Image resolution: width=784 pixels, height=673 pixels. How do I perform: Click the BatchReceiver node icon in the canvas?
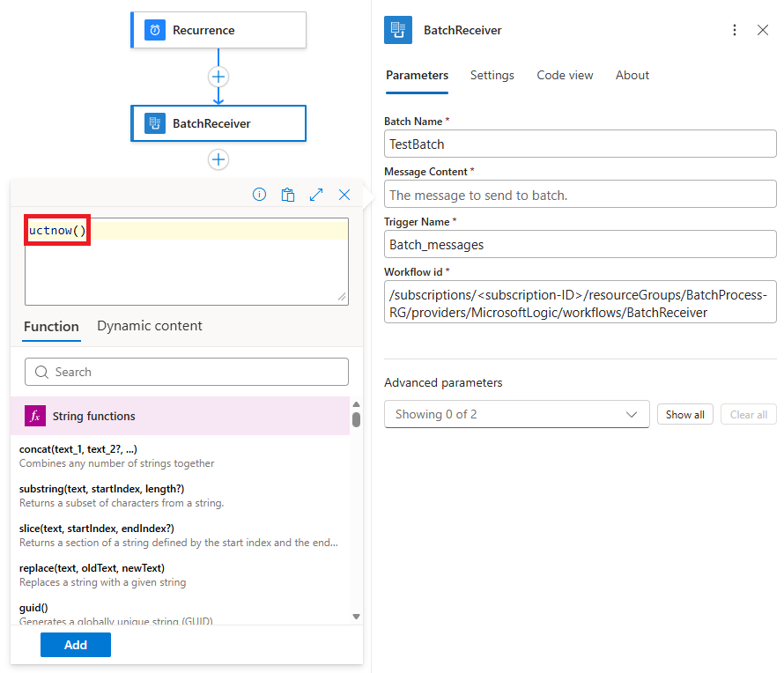155,123
